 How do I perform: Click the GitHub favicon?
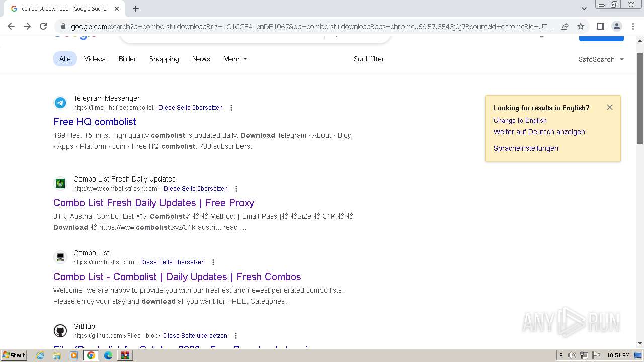60,331
